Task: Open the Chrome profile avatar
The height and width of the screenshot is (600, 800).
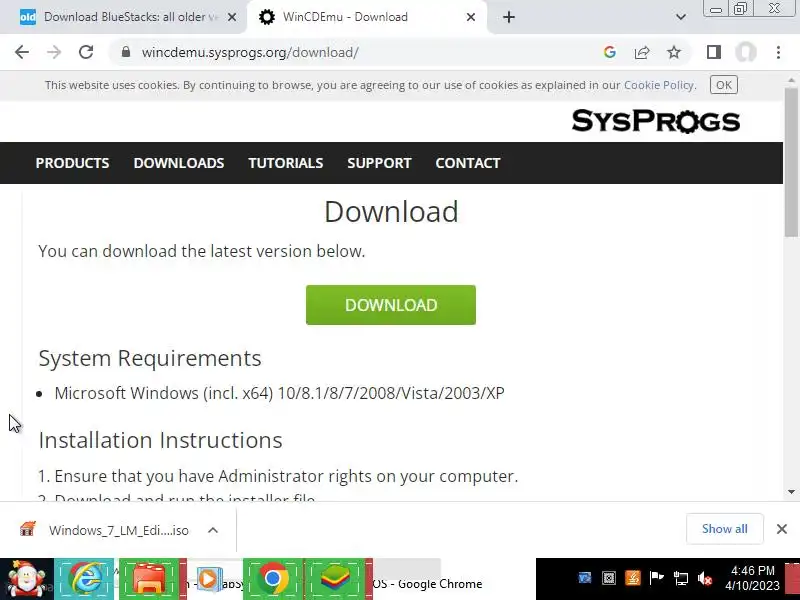Action: 746,52
